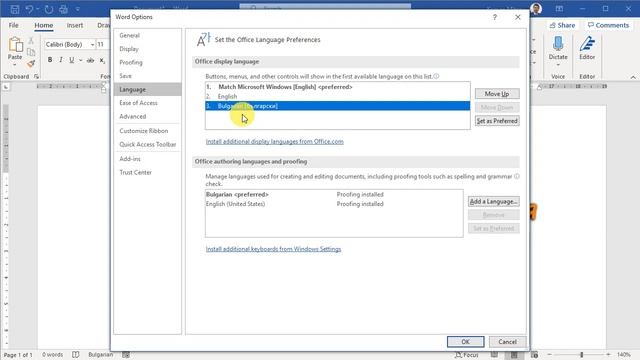Click the Paste clipboard icon

pyautogui.click(x=15, y=45)
